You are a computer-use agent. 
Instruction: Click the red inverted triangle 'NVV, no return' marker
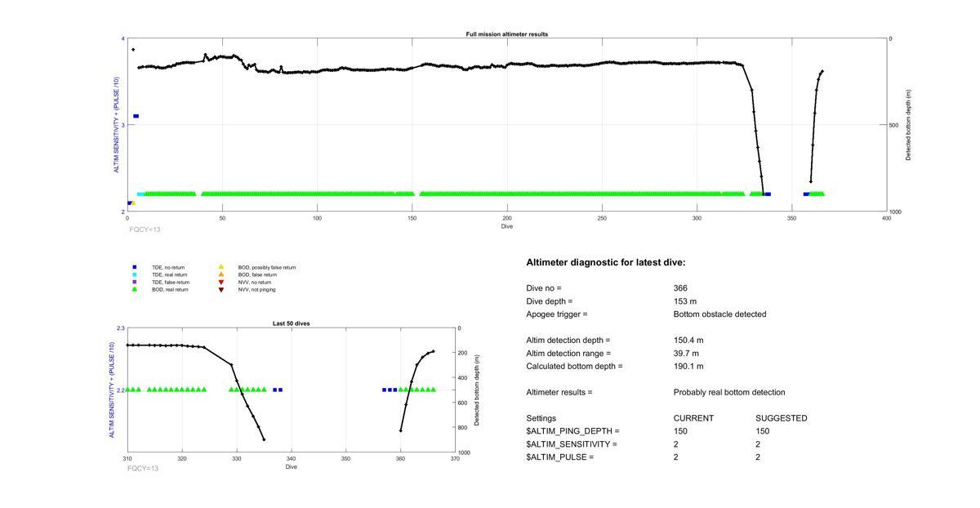220,282
